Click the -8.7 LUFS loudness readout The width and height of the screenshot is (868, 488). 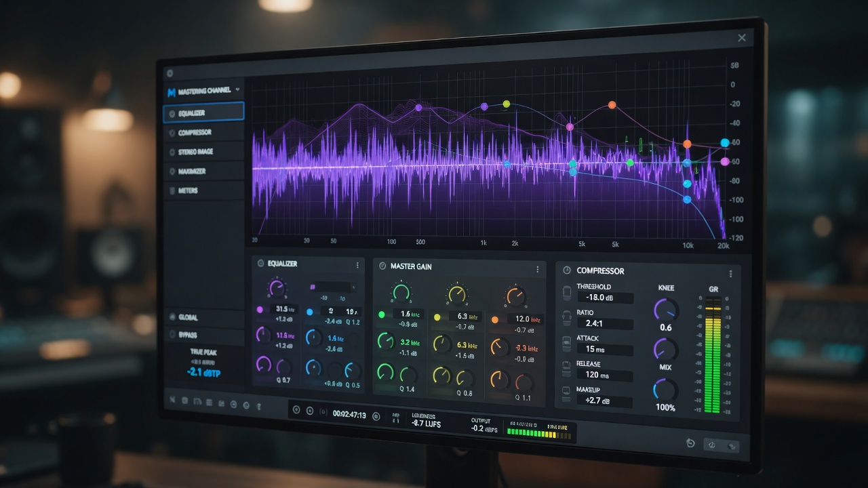426,424
